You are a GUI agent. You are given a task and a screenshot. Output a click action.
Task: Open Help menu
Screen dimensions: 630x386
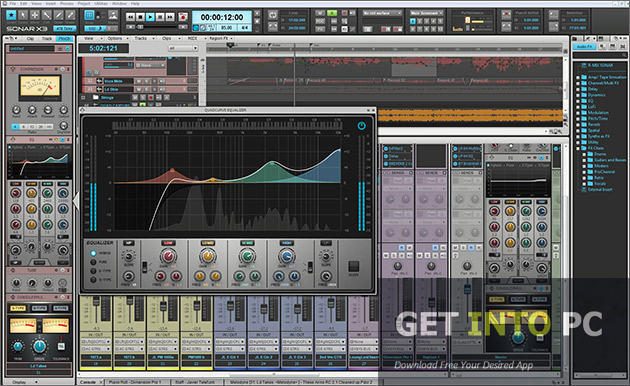(135, 4)
